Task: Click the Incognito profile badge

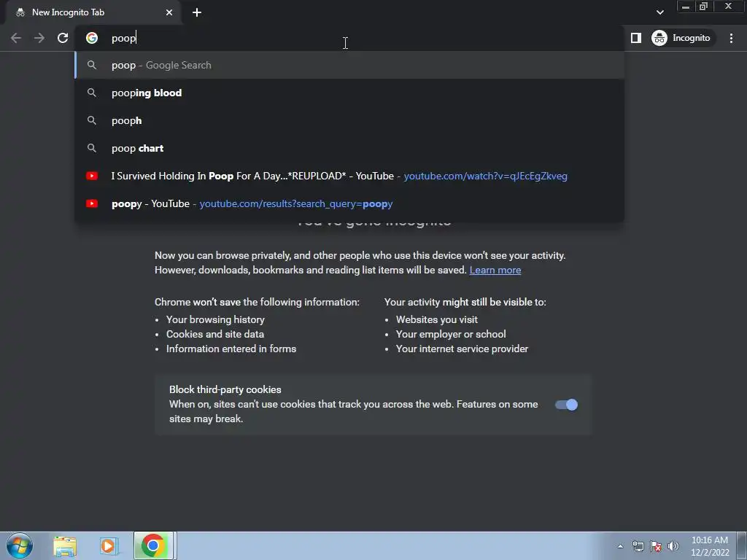Action: 681,38
